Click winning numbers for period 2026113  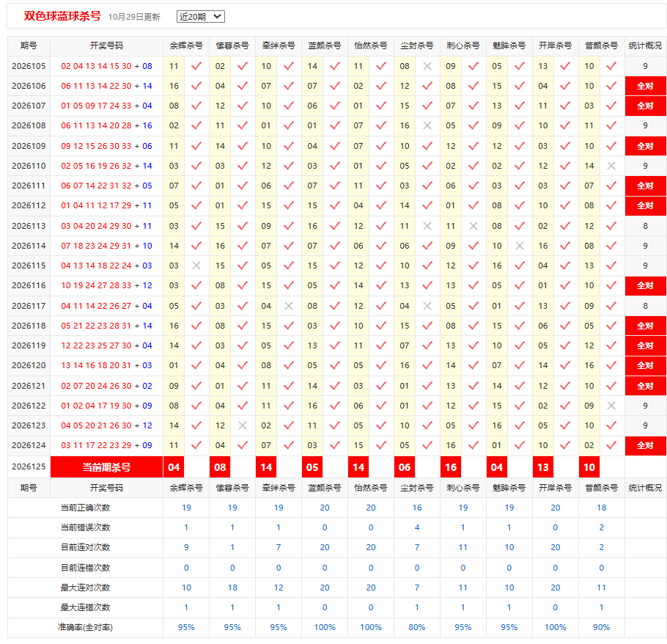point(106,226)
